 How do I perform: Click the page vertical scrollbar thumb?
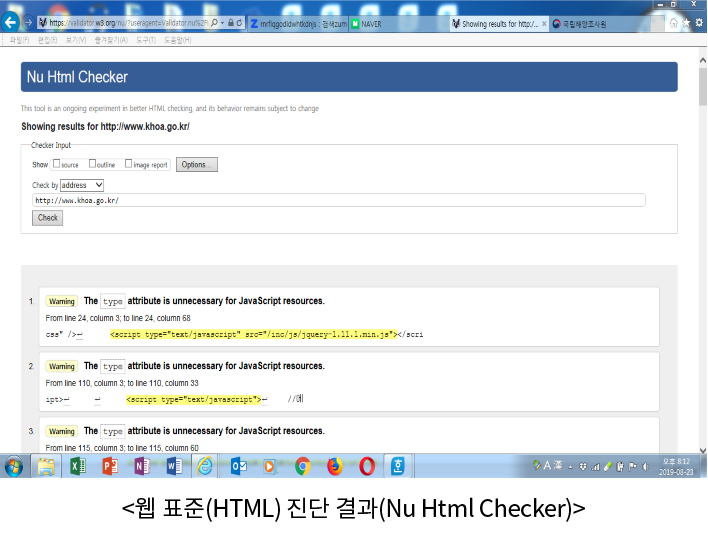pos(703,87)
